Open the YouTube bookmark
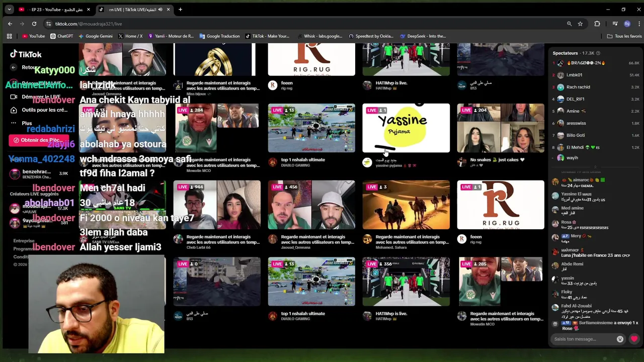The image size is (644, 362). click(34, 36)
